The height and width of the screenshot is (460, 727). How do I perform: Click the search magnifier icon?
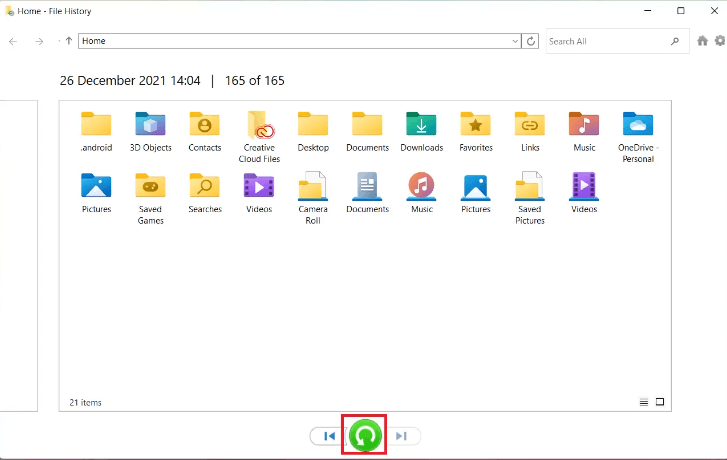(675, 41)
